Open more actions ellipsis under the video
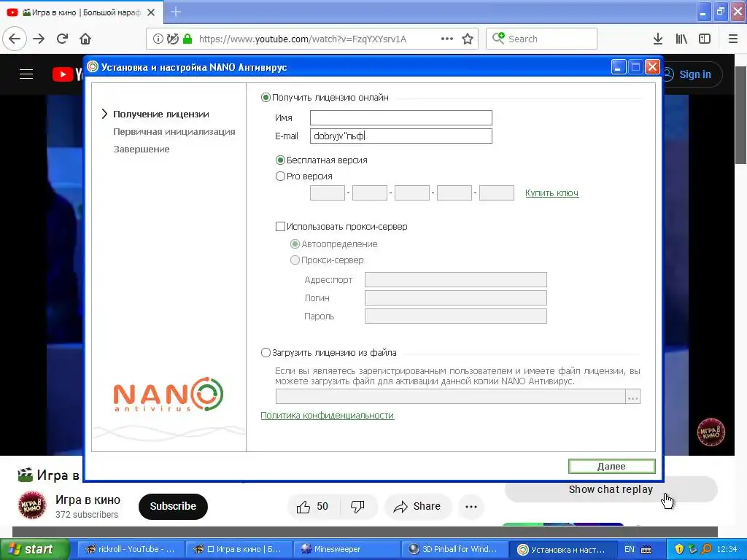747x560 pixels. click(471, 507)
